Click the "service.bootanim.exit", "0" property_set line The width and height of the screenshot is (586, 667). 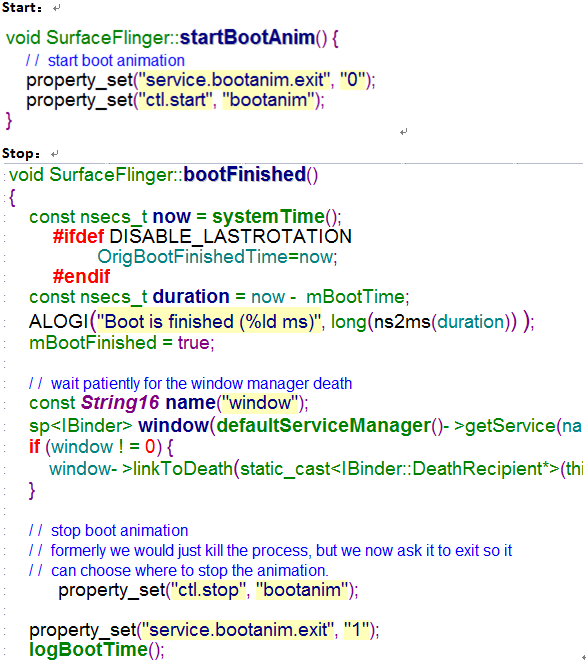coord(201,80)
